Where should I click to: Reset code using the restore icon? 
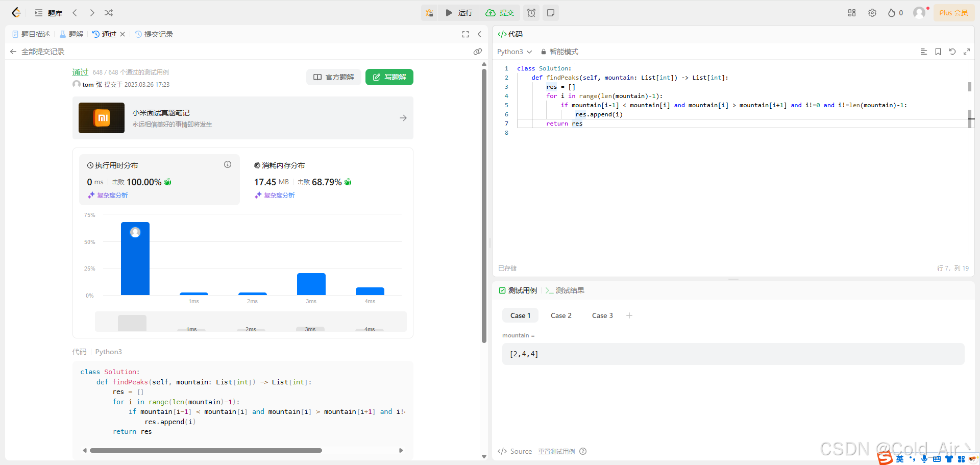[952, 52]
